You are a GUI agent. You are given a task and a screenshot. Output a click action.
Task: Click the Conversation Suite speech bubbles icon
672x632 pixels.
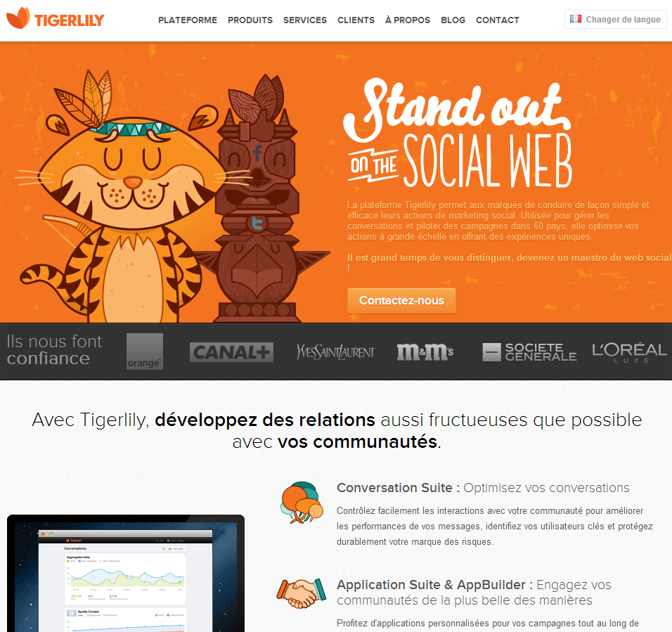coord(302,503)
